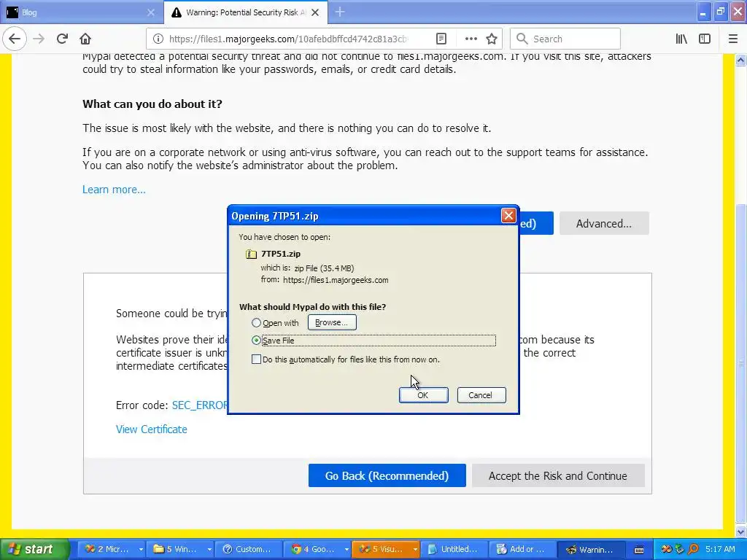Expand the 2 Micr... taskbar group arrow
Screen dimensions: 747x560
(141, 550)
